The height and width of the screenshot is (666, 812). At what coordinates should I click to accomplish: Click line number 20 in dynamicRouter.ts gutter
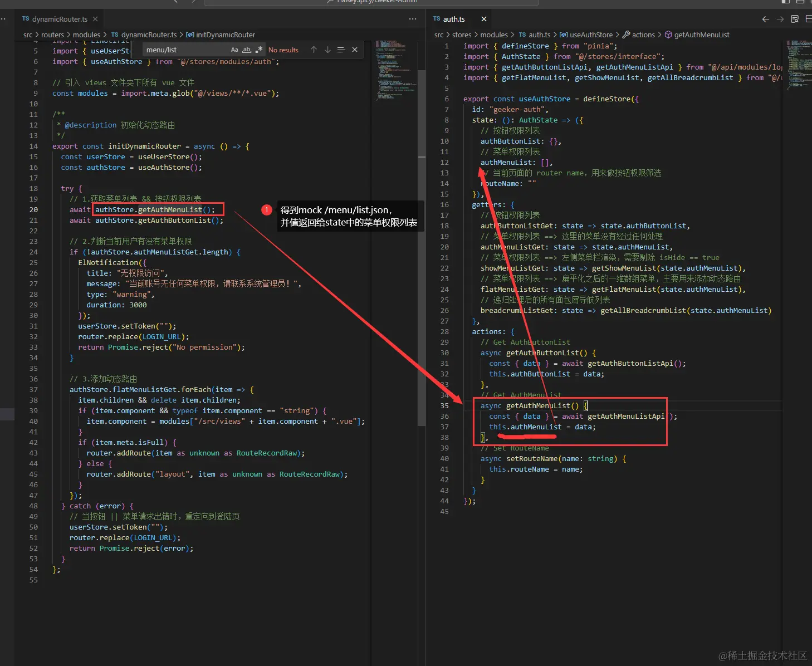(x=33, y=209)
